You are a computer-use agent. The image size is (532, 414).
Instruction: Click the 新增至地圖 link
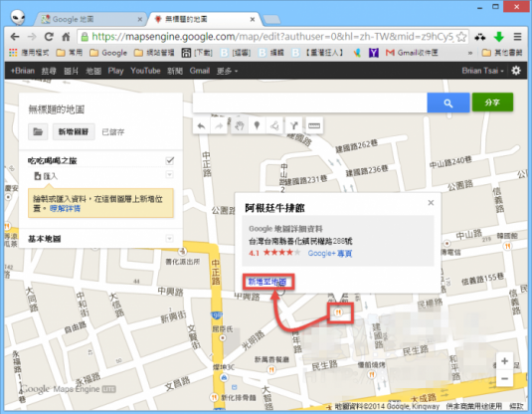point(267,282)
